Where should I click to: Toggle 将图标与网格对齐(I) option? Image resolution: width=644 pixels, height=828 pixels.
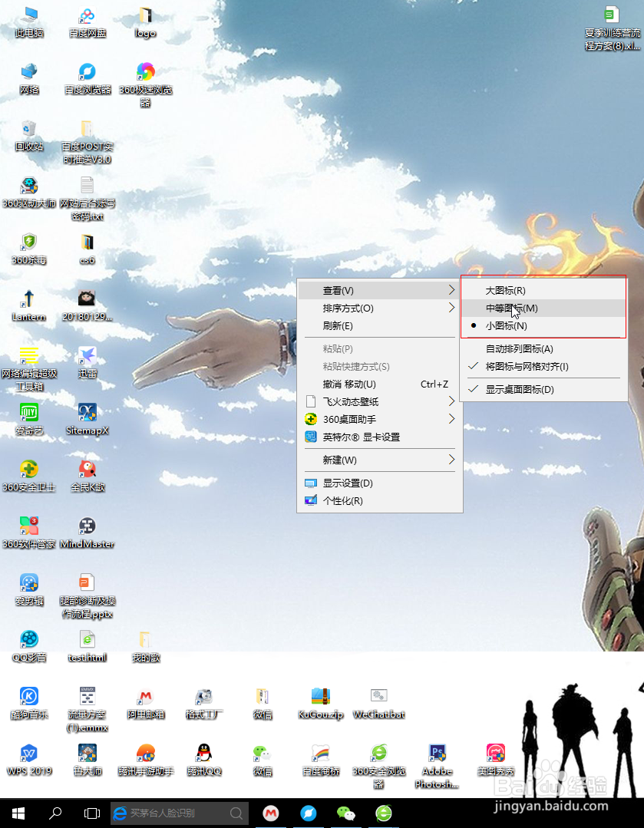pyautogui.click(x=543, y=367)
